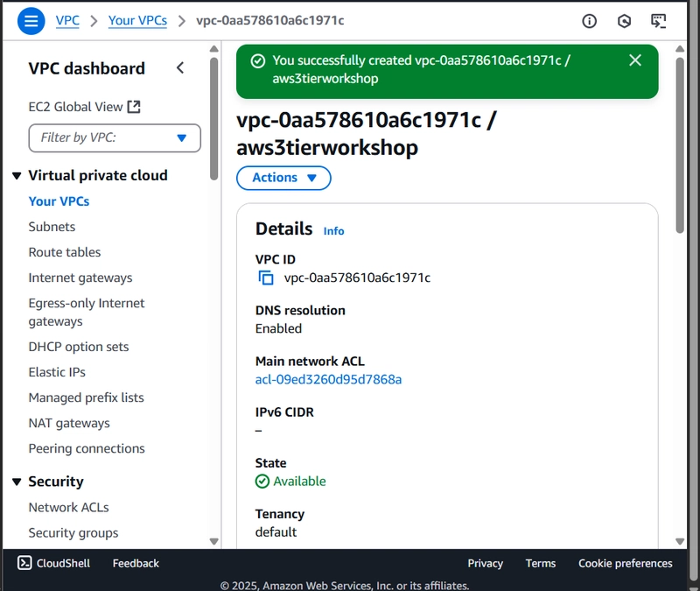Open the Details Info link

click(333, 231)
